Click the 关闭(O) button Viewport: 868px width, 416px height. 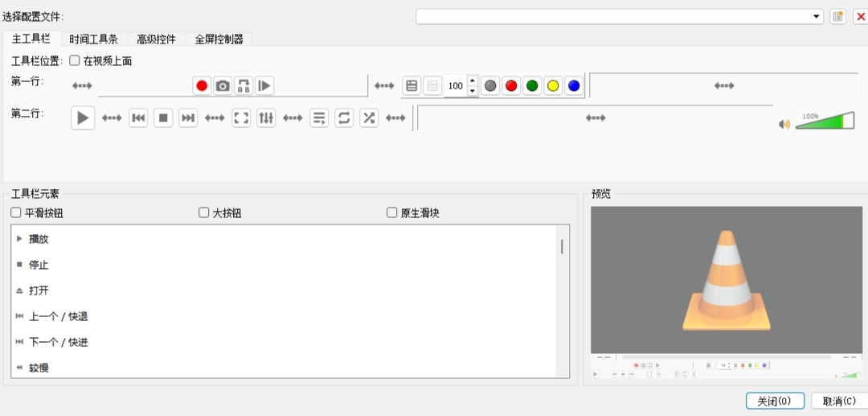[775, 401]
